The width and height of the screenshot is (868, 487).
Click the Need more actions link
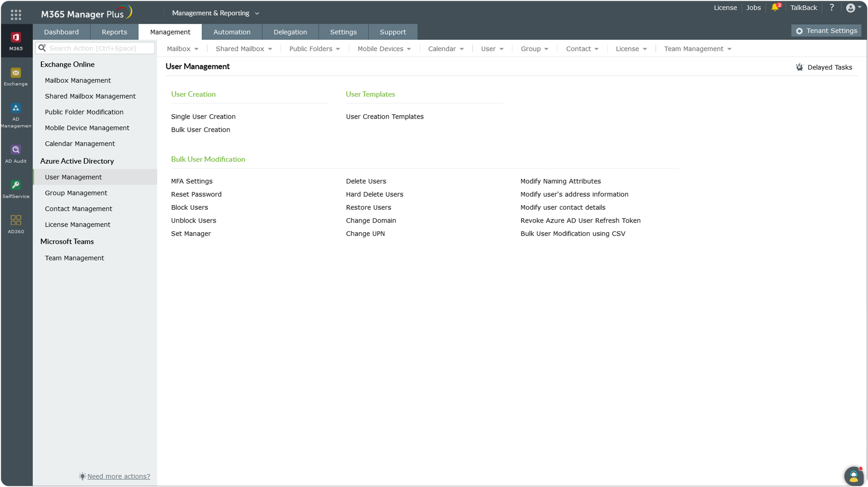[x=118, y=476]
